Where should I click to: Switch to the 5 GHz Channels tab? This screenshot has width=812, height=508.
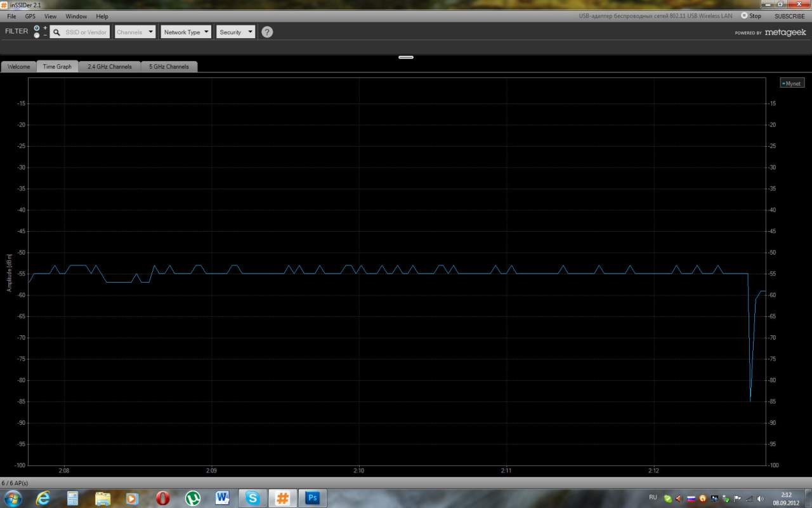pyautogui.click(x=169, y=67)
